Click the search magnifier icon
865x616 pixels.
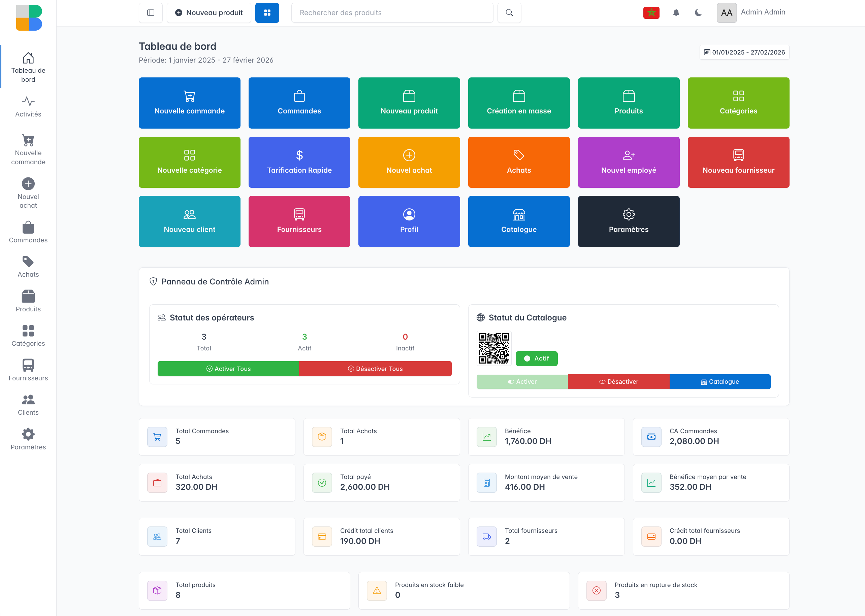[509, 13]
